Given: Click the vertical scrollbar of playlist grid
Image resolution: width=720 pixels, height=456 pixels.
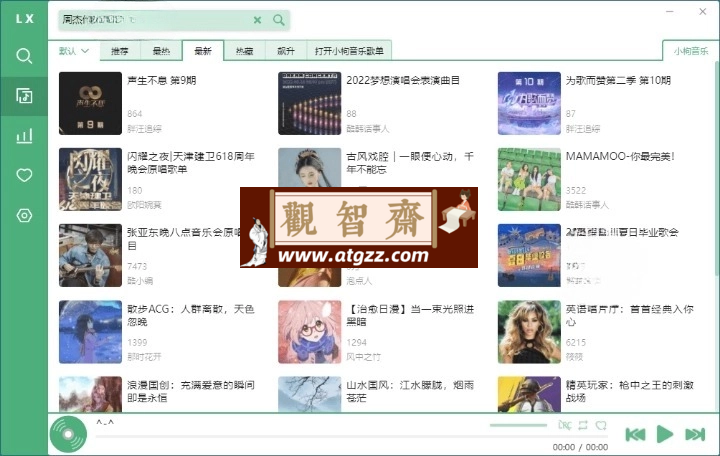Looking at the screenshot, I should [x=717, y=170].
